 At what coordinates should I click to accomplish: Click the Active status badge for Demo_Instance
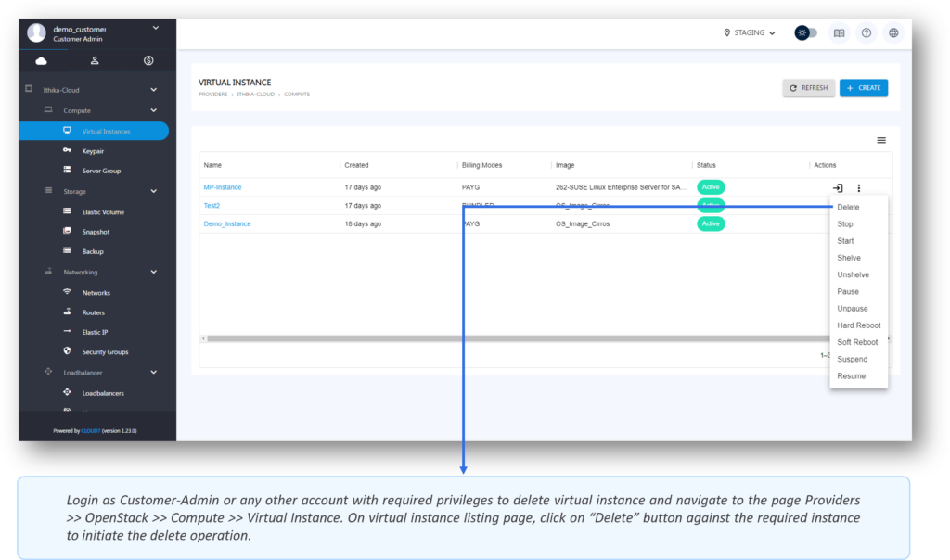(x=710, y=223)
